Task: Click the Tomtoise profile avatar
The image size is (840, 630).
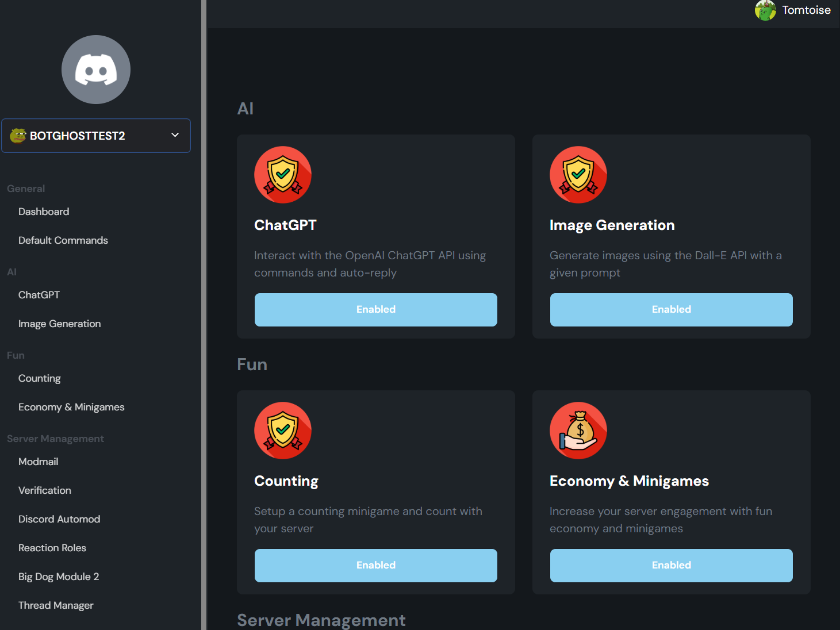Action: click(765, 10)
